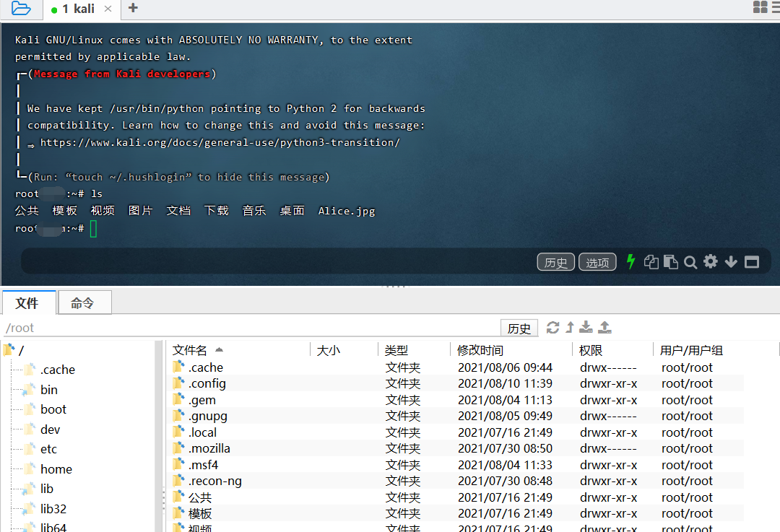Click the paste icon in the terminal toolbar
Image resolution: width=780 pixels, height=532 pixels.
(x=670, y=261)
